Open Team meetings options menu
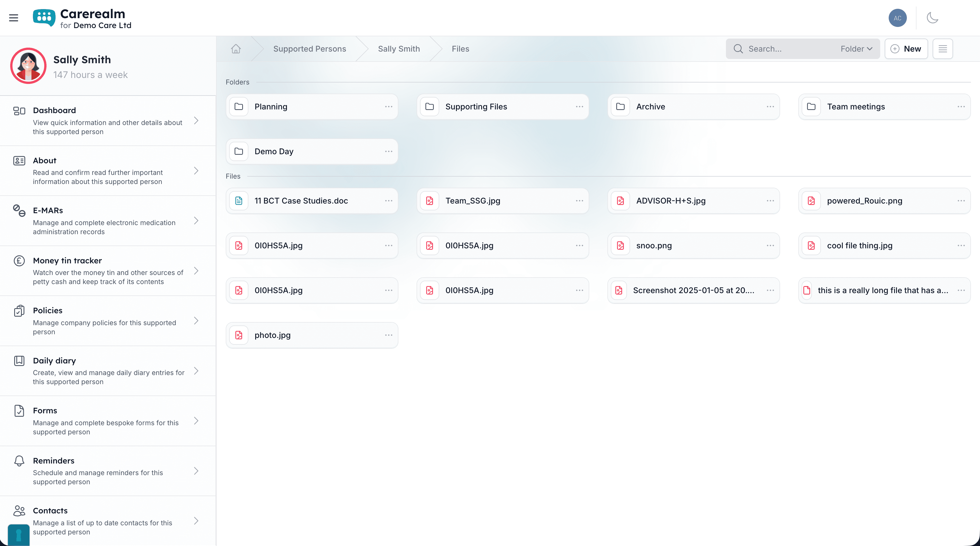 [x=961, y=107]
